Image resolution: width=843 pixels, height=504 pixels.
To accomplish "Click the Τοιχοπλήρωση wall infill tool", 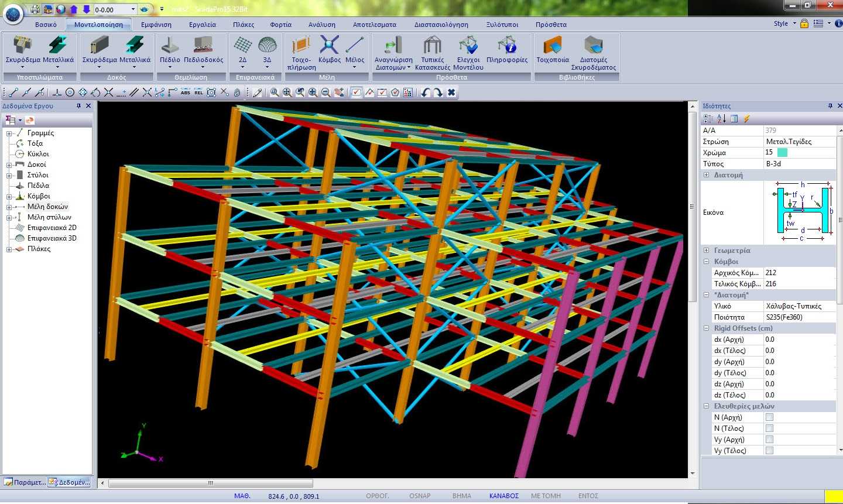I will tap(301, 53).
